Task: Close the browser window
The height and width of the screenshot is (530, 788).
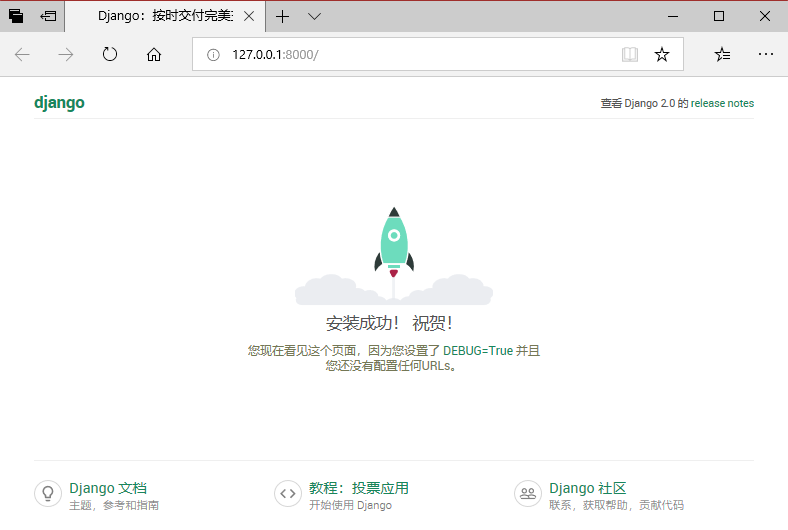Action: point(765,17)
